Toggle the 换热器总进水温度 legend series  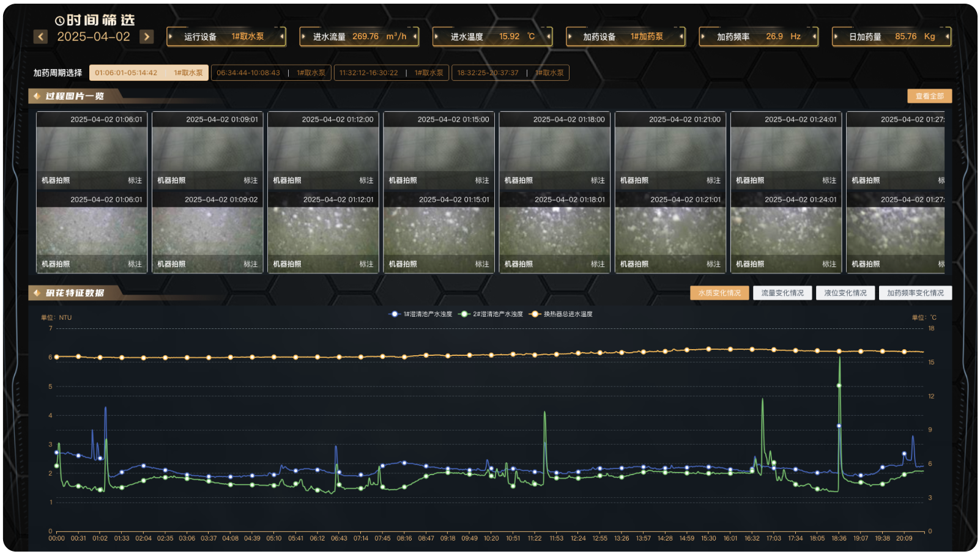[x=561, y=314]
